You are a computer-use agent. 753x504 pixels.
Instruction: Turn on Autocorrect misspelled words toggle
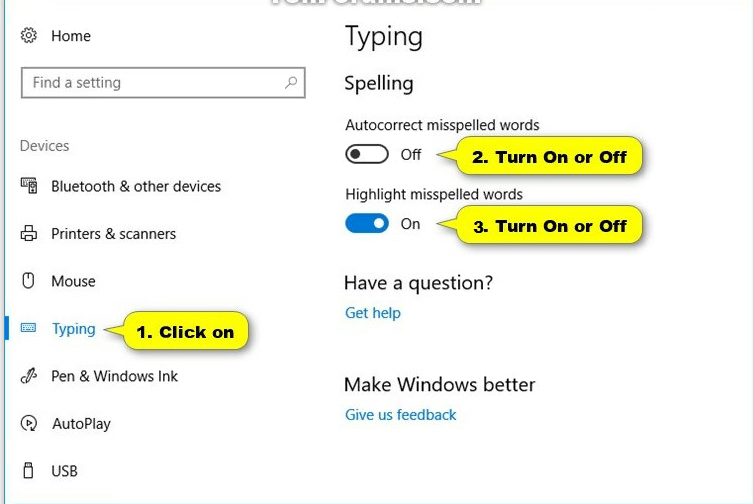click(x=367, y=154)
